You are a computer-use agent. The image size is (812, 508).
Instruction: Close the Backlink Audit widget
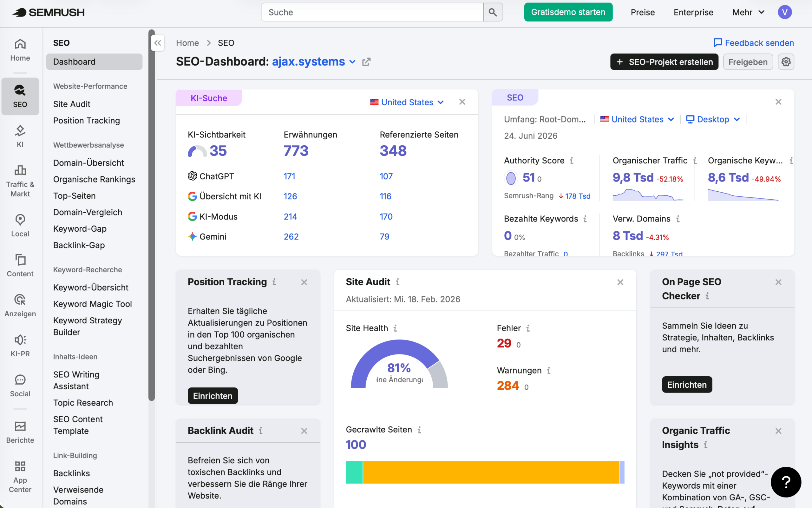(x=304, y=431)
